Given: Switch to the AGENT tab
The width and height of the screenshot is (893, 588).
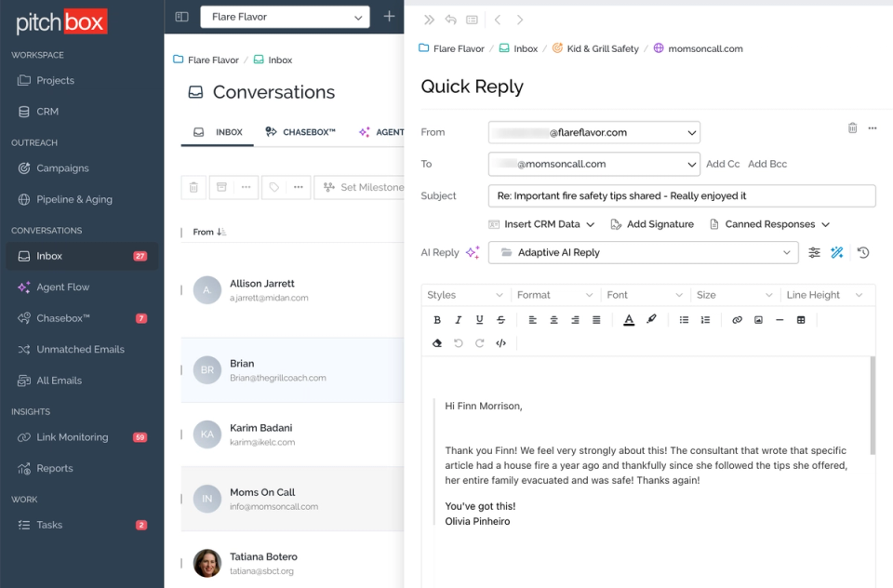Looking at the screenshot, I should point(381,132).
